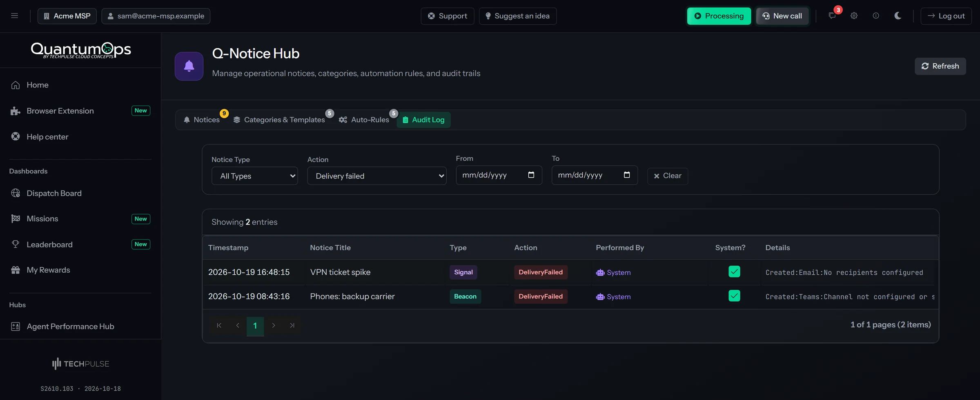Image resolution: width=980 pixels, height=400 pixels.
Task: Click Suggest an idea button
Action: coord(517,16)
